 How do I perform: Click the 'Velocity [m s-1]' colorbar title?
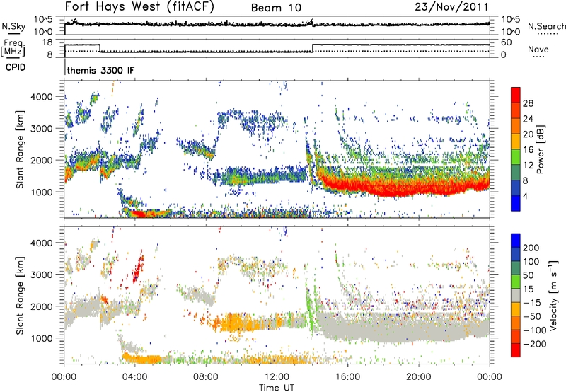[553, 295]
